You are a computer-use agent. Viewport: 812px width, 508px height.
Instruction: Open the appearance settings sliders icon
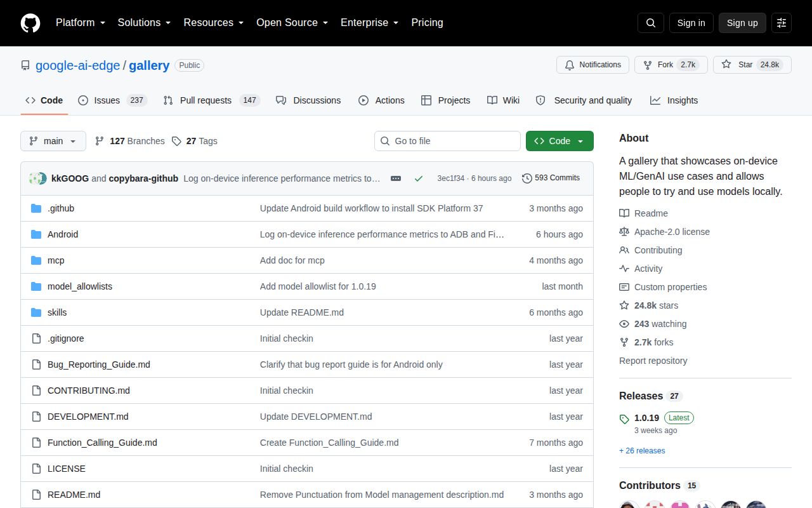pos(782,23)
